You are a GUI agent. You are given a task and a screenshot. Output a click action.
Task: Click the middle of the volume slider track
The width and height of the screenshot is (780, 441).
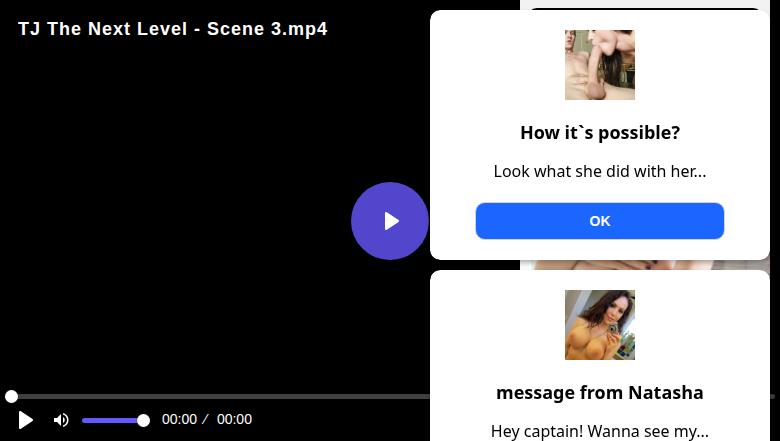112,420
